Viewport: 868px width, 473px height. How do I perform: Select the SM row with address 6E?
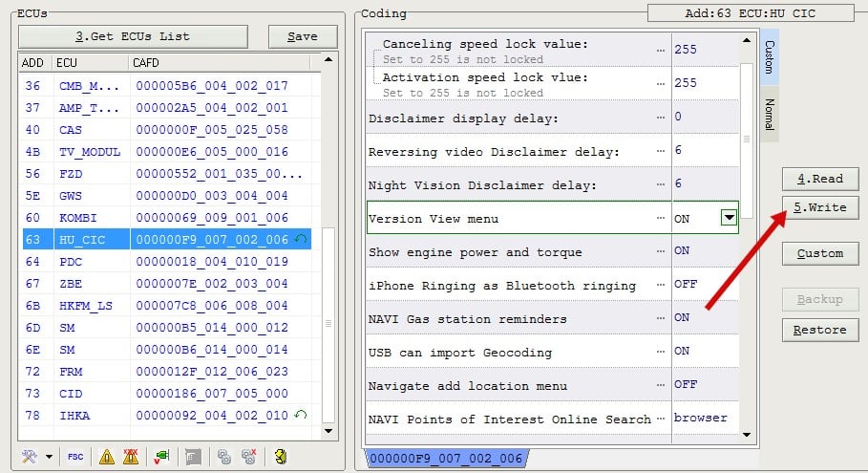166,350
